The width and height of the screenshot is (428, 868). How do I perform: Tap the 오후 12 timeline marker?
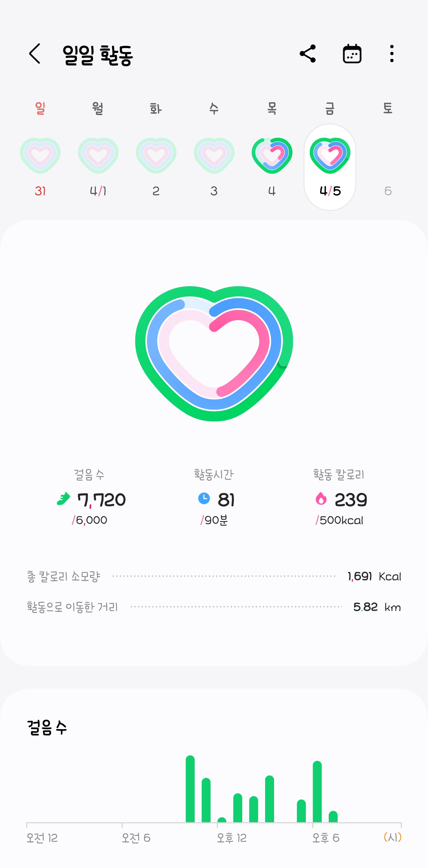point(232,838)
